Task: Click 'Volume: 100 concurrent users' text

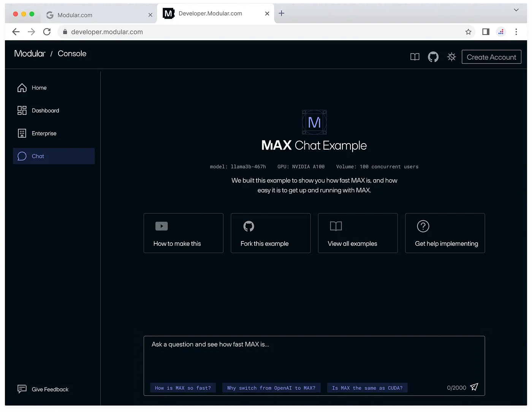Action: [377, 167]
